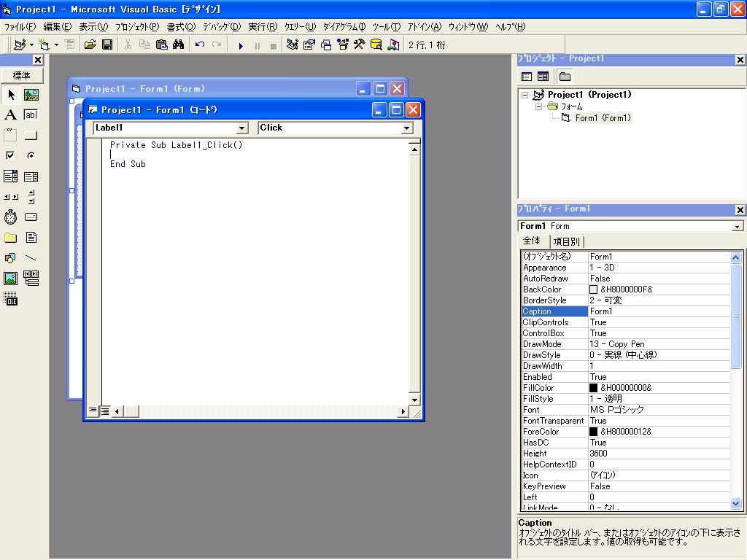
Task: Toggle folders view in the Project panel
Action: coord(565,76)
